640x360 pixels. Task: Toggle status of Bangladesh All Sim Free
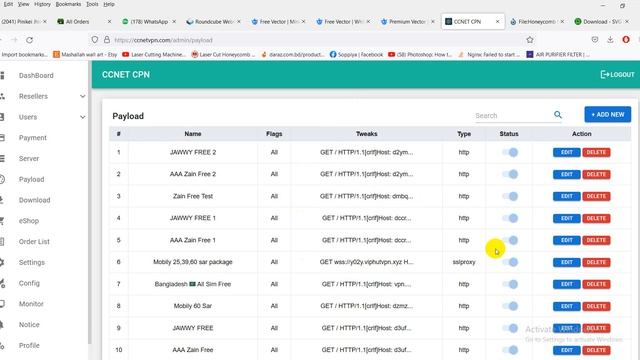pos(510,284)
